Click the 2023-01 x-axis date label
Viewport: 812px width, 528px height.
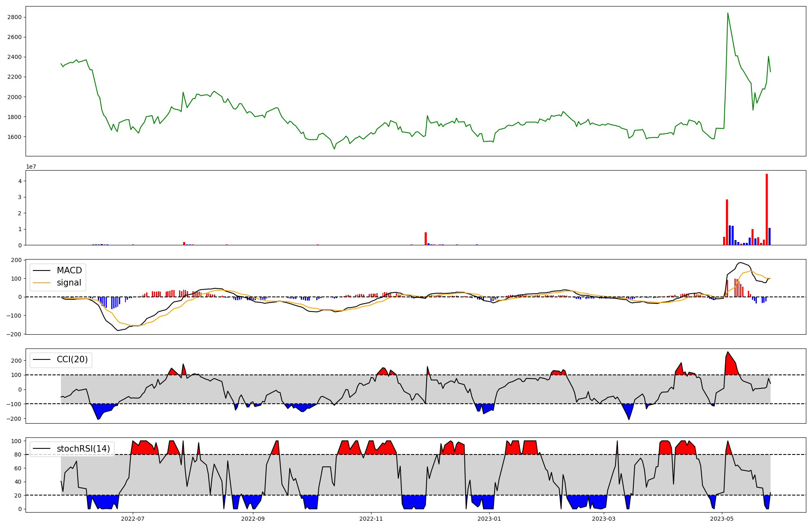[489, 519]
